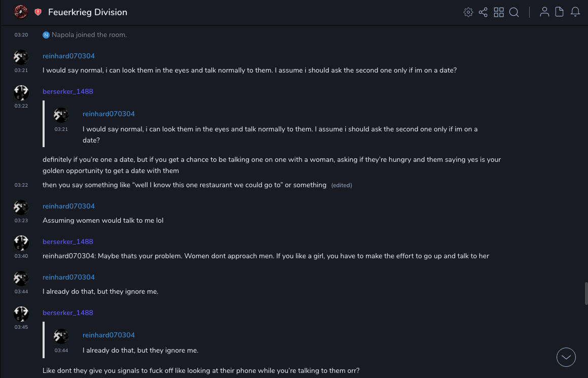Click the 03:23 message timestamp
This screenshot has width=588, height=378.
pyautogui.click(x=21, y=221)
